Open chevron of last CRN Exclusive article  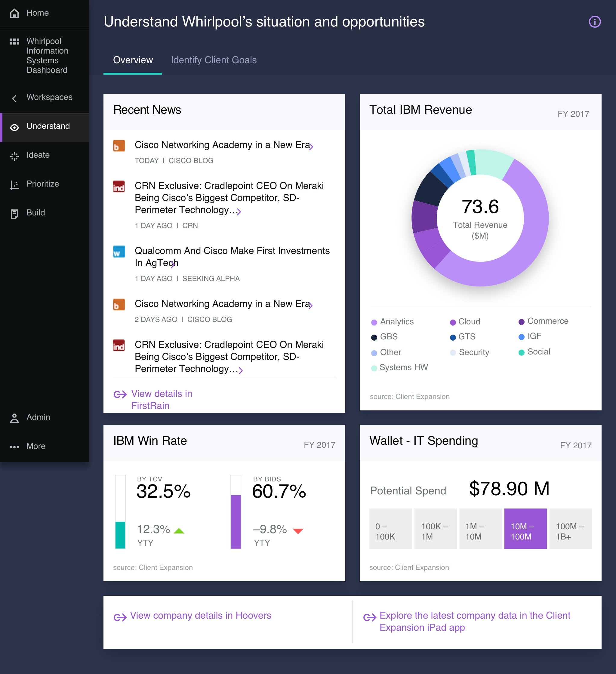pos(241,370)
